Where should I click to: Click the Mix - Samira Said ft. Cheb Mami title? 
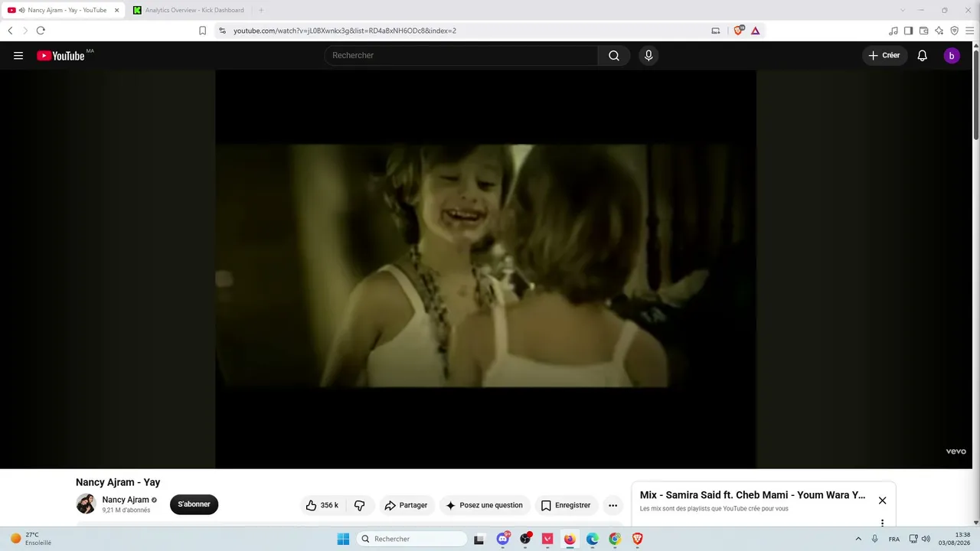(753, 495)
